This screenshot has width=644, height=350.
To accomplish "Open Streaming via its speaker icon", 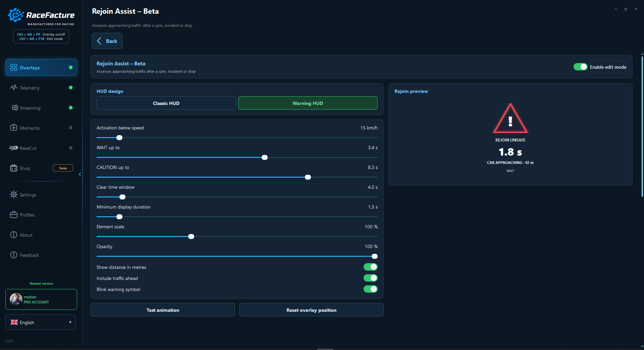I will click(x=15, y=108).
